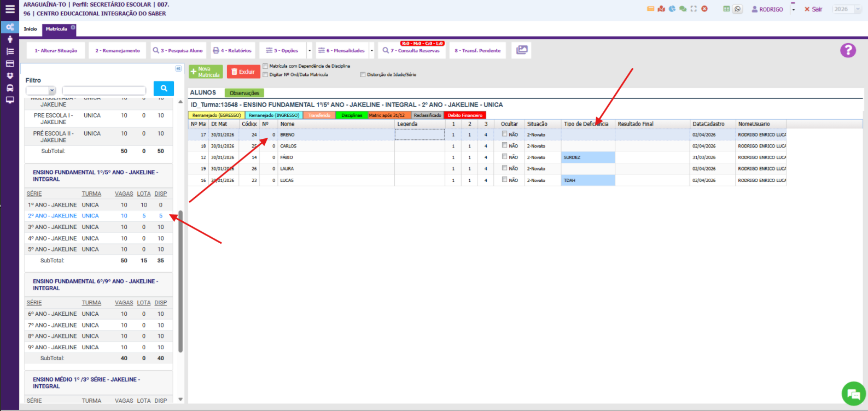Expand the 5 - Opções dropdown arrow
Image resolution: width=868 pixels, height=411 pixels.
(x=310, y=50)
